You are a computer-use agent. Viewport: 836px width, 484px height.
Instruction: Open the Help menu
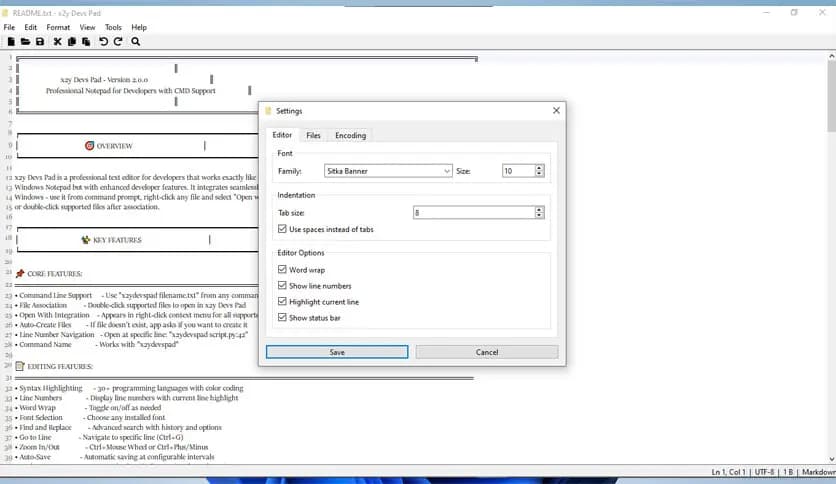click(x=139, y=27)
